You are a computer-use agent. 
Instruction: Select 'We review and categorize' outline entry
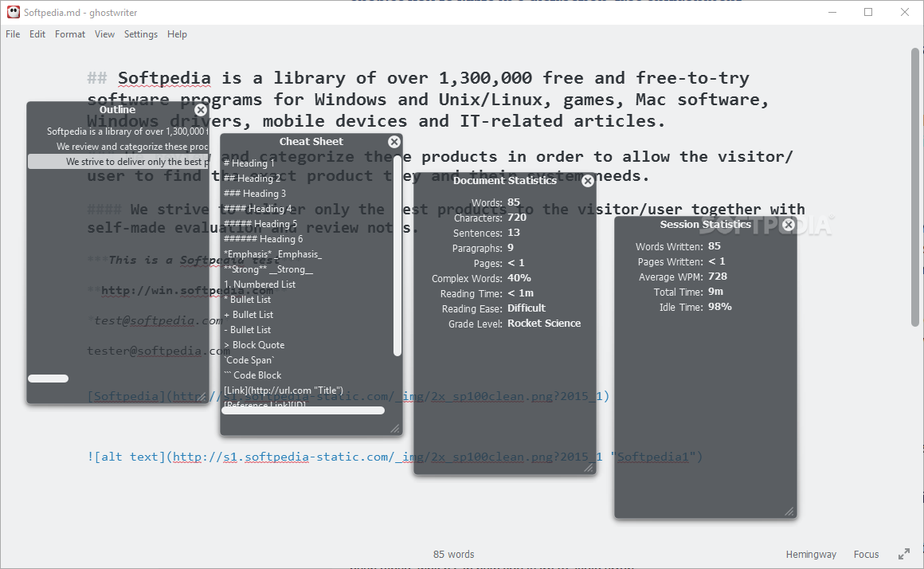(119, 146)
